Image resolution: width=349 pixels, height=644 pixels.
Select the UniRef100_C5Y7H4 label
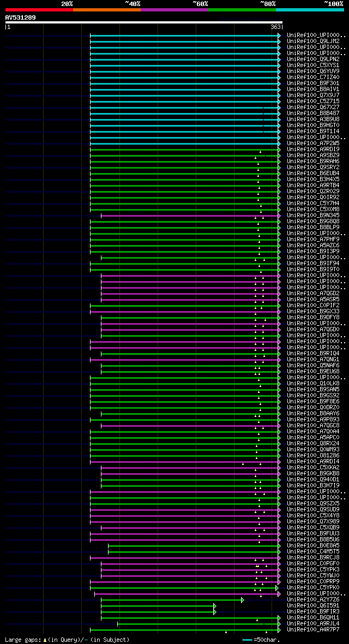tap(313, 204)
